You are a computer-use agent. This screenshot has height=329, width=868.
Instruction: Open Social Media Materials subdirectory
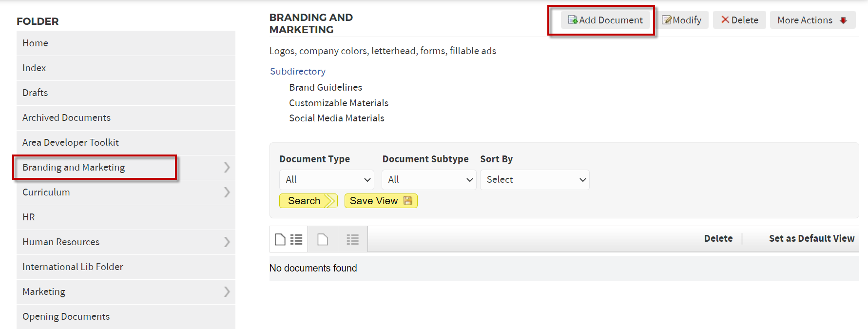(x=337, y=118)
